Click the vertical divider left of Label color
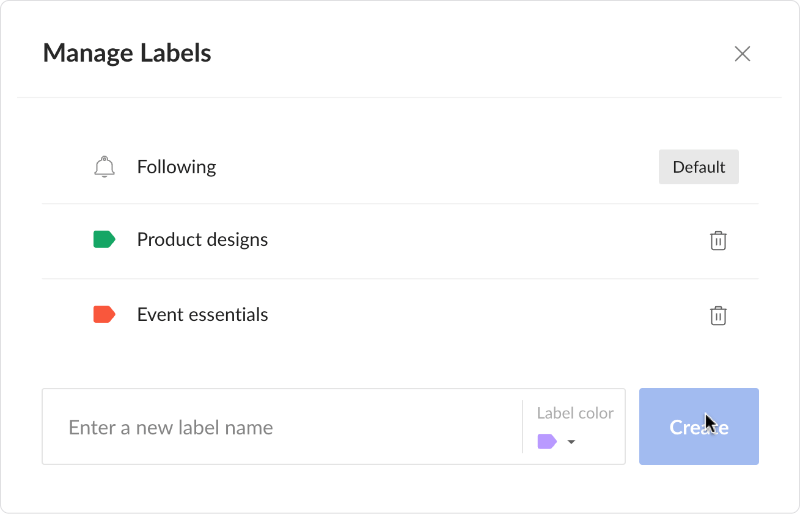 pyautogui.click(x=522, y=427)
